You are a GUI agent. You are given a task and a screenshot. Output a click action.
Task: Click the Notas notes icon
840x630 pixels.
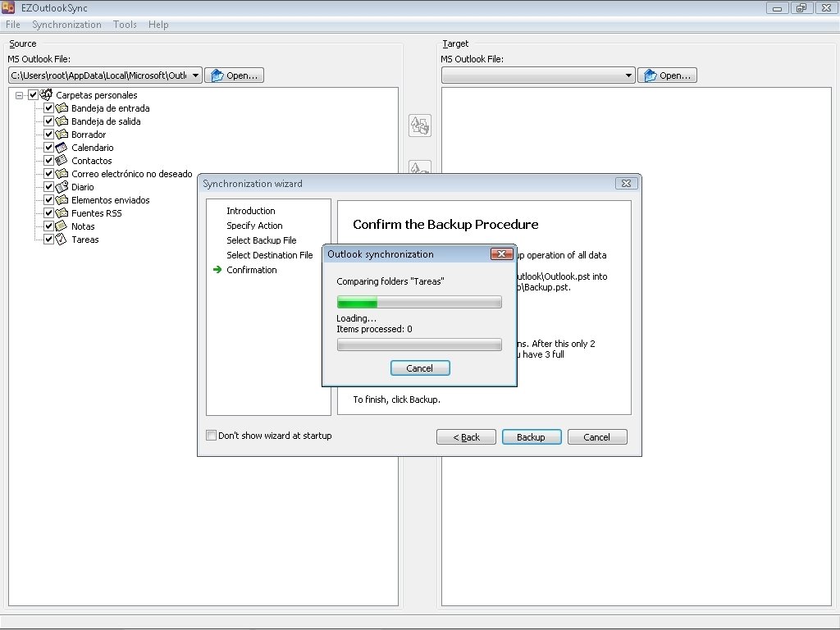click(62, 226)
